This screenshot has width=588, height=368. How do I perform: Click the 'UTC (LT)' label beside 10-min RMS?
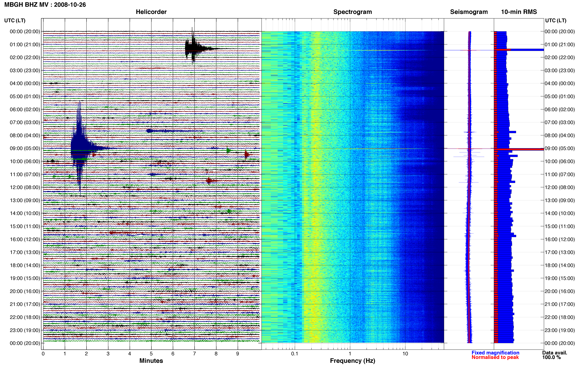click(556, 20)
